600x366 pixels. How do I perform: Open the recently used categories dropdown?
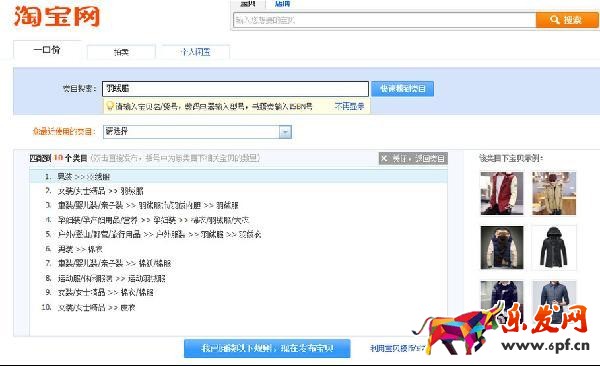(197, 132)
